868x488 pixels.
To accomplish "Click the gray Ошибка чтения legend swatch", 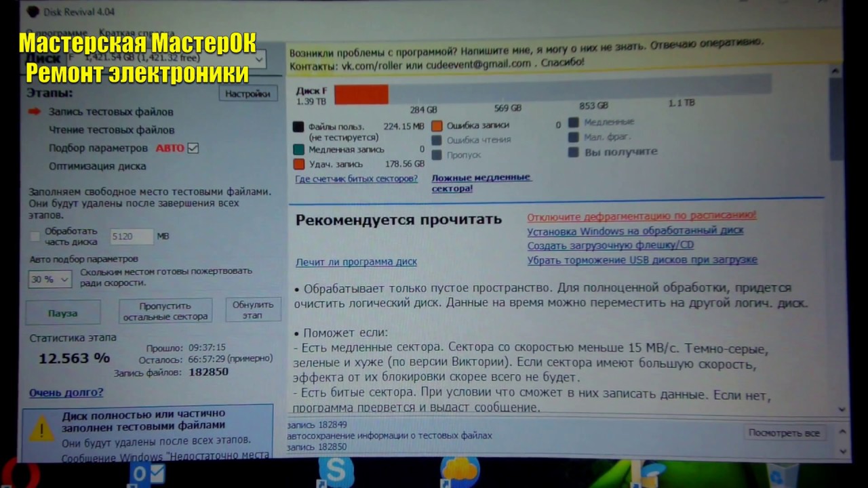I will [437, 140].
